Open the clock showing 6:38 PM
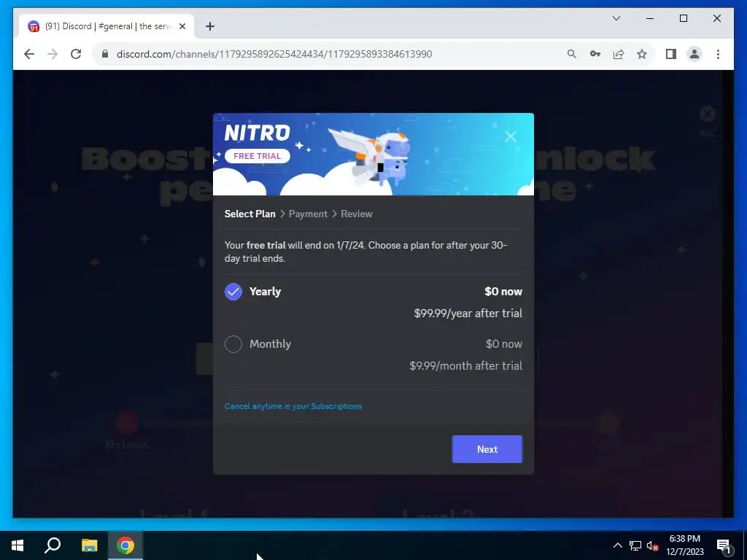This screenshot has height=560, width=747. point(684,545)
